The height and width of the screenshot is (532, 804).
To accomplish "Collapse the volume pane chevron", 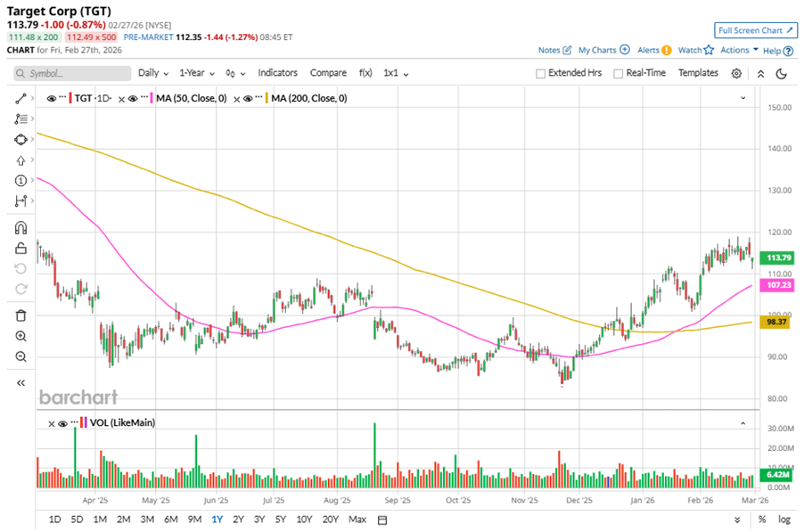I will coord(743,423).
